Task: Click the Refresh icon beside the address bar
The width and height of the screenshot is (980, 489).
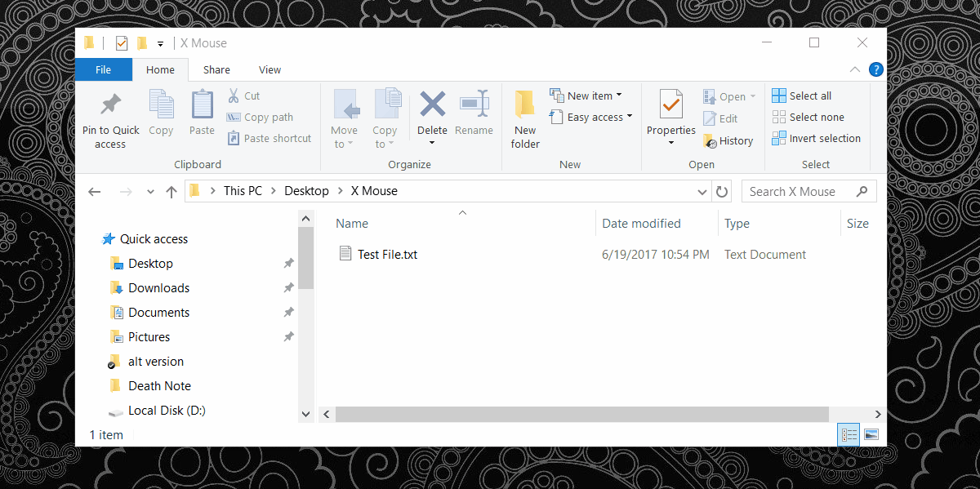Action: [724, 190]
